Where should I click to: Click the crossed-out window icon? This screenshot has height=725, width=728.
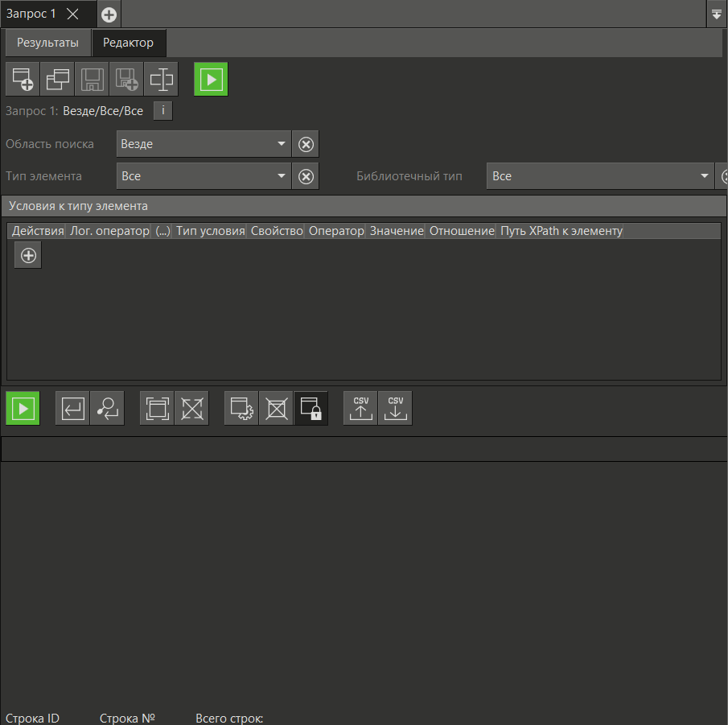276,408
